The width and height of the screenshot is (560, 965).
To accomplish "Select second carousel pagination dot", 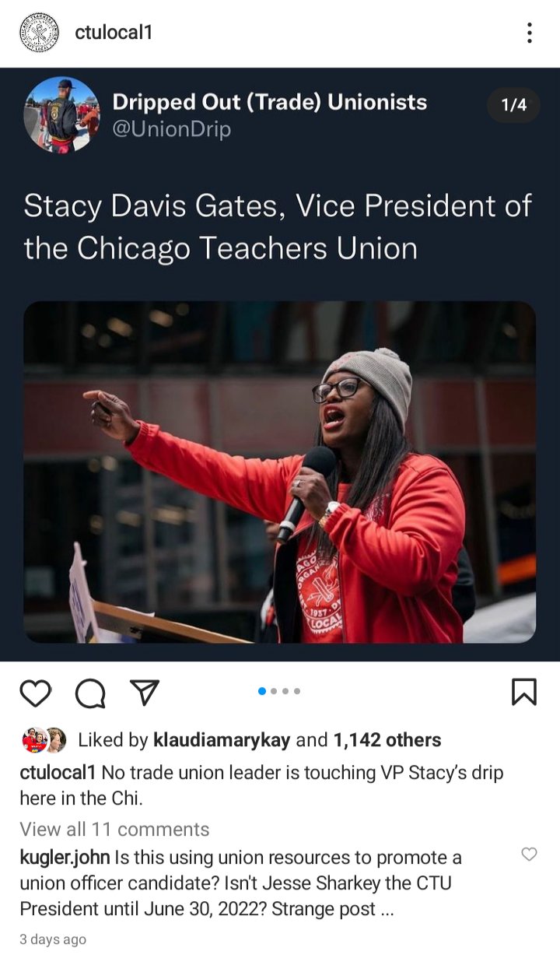I will (274, 691).
